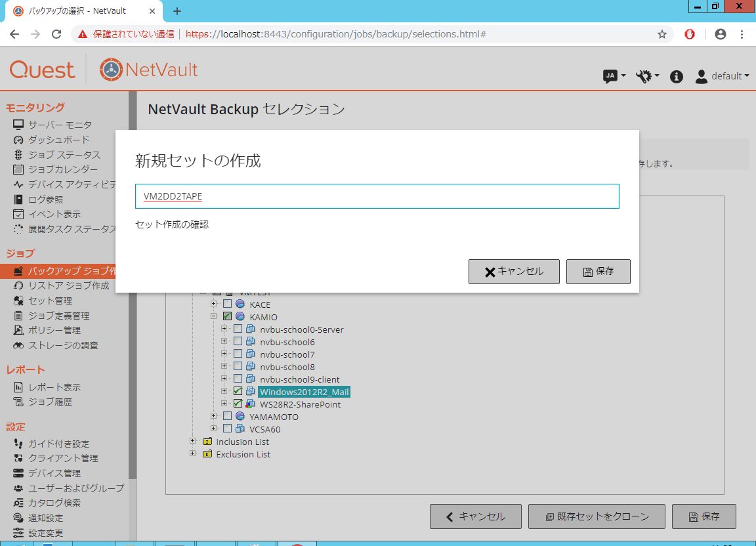Collapse the KAMIO tree node

tap(213, 316)
